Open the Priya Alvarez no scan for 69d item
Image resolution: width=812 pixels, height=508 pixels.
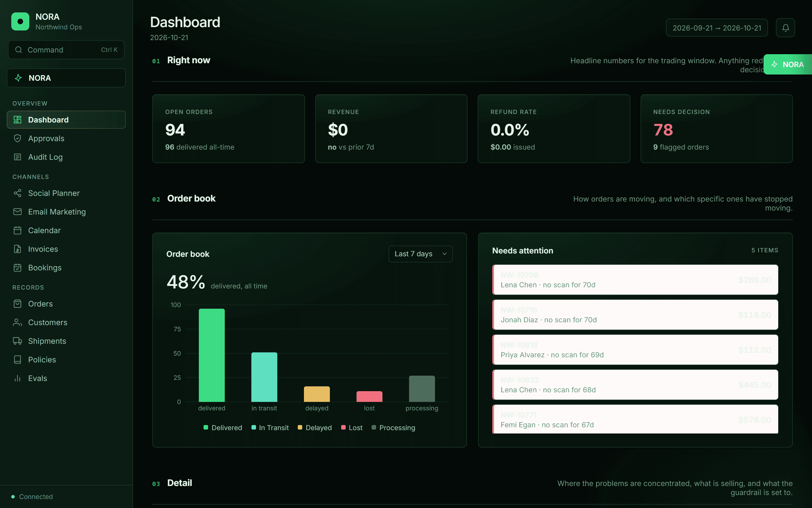(x=635, y=350)
